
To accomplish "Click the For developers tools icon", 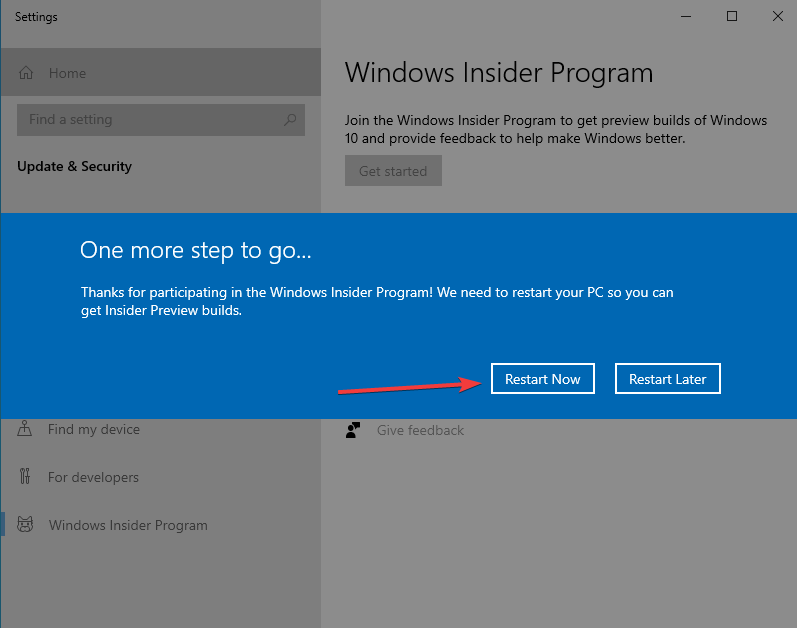I will coord(24,476).
